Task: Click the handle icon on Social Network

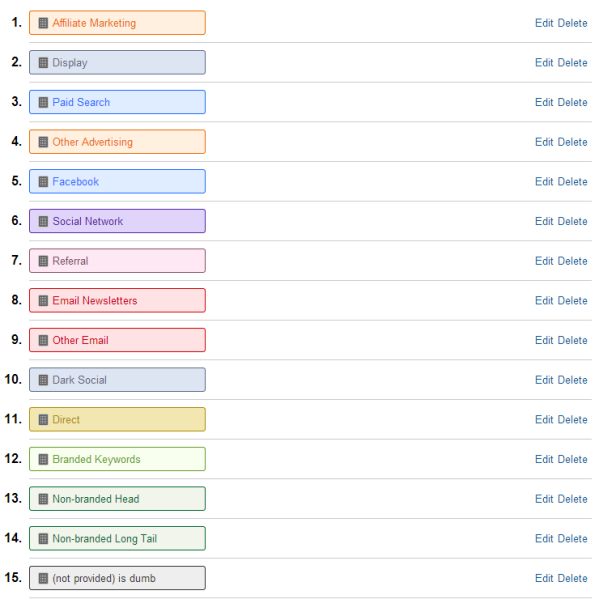Action: [43, 221]
